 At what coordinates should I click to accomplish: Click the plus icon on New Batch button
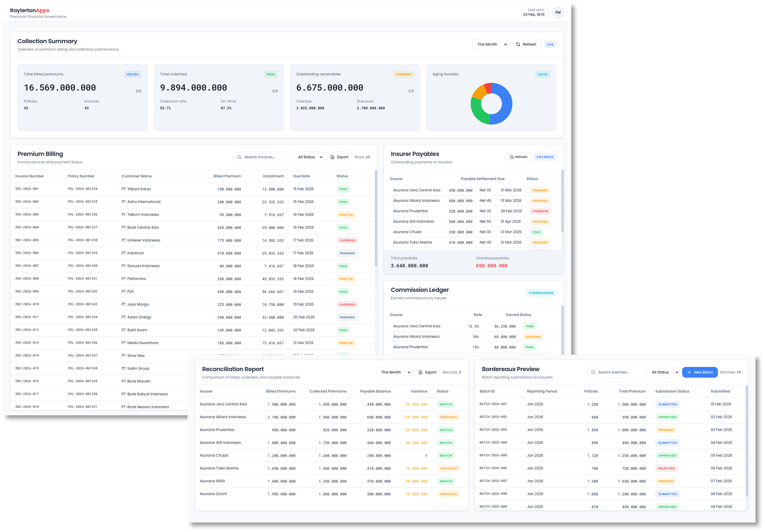689,372
